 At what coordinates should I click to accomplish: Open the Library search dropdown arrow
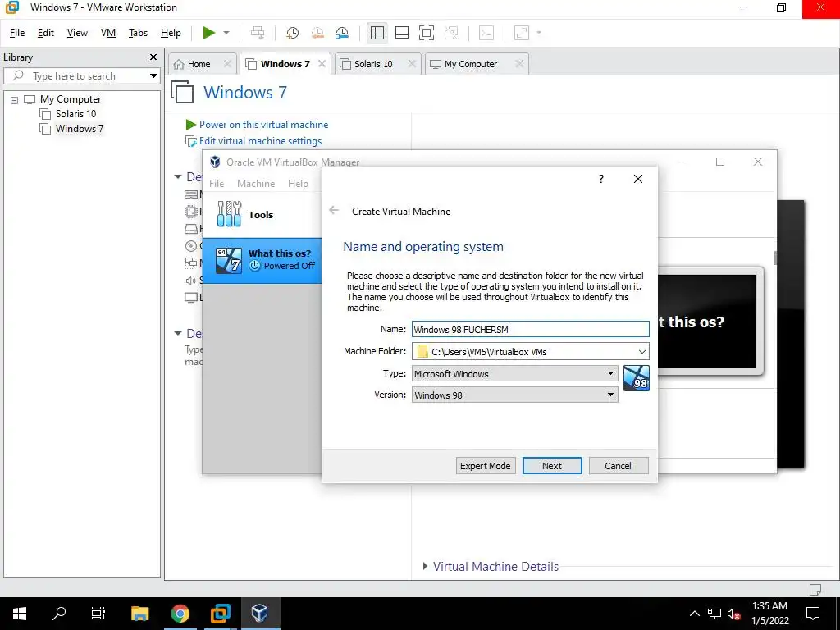153,76
